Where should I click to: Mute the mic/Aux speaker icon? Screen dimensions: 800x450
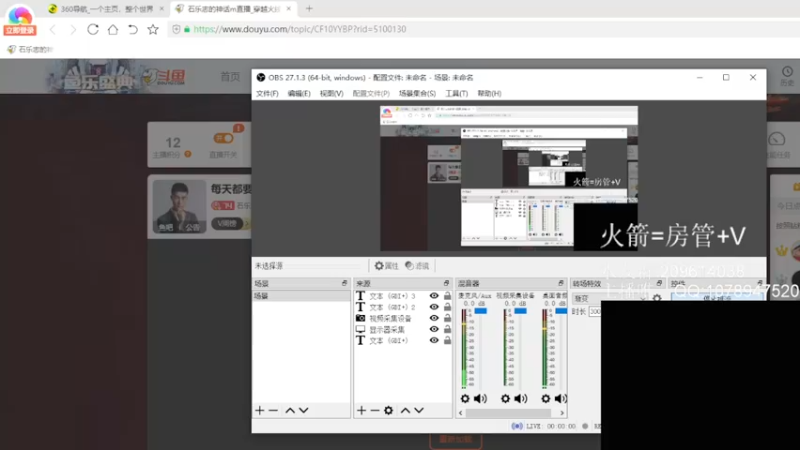click(480, 398)
